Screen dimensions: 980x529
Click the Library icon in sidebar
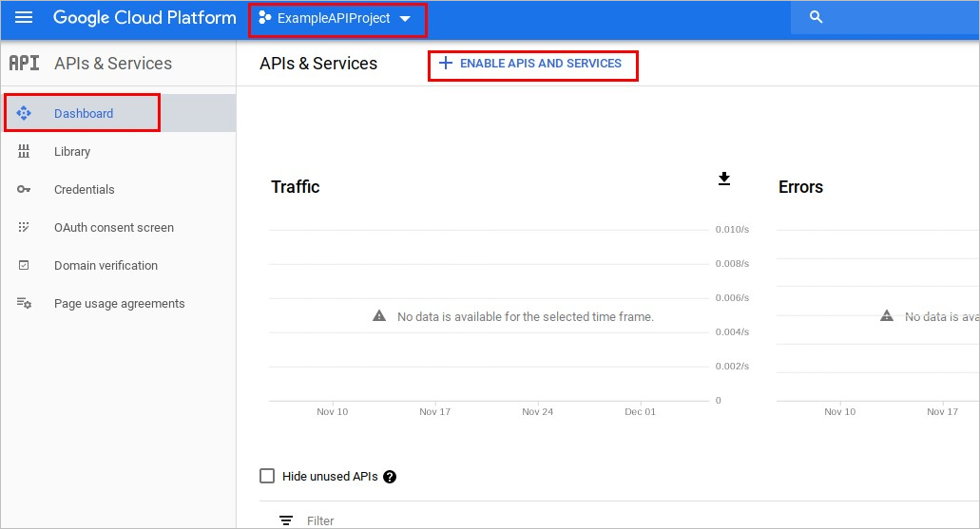point(25,151)
